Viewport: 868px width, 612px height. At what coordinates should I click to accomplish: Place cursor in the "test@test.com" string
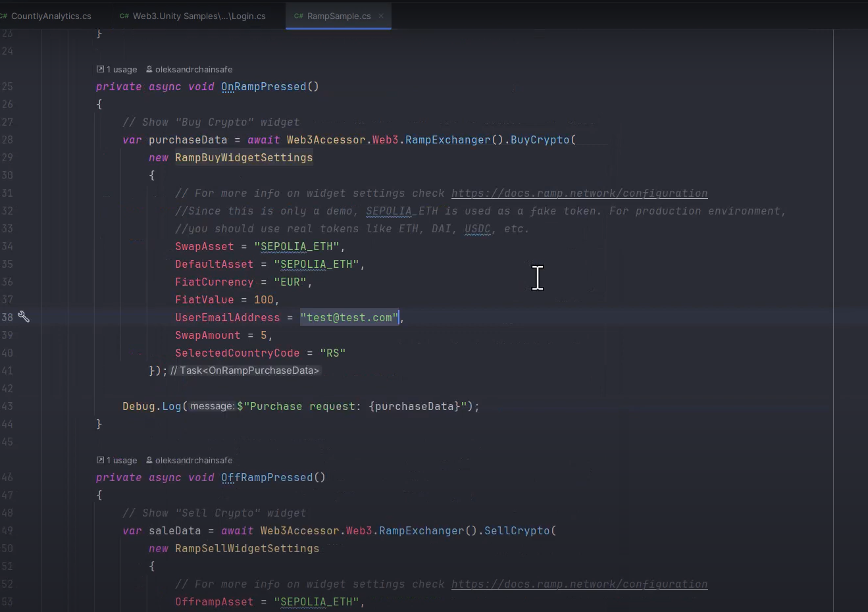tap(349, 317)
